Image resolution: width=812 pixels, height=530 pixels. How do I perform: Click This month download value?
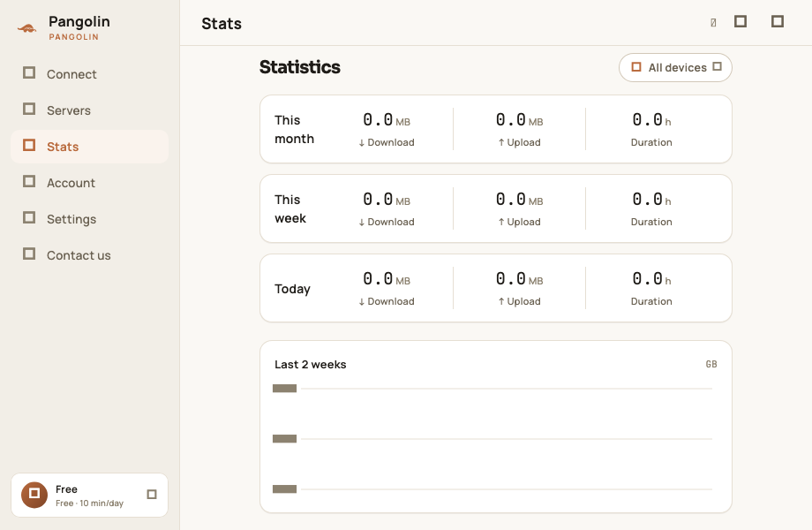387,120
